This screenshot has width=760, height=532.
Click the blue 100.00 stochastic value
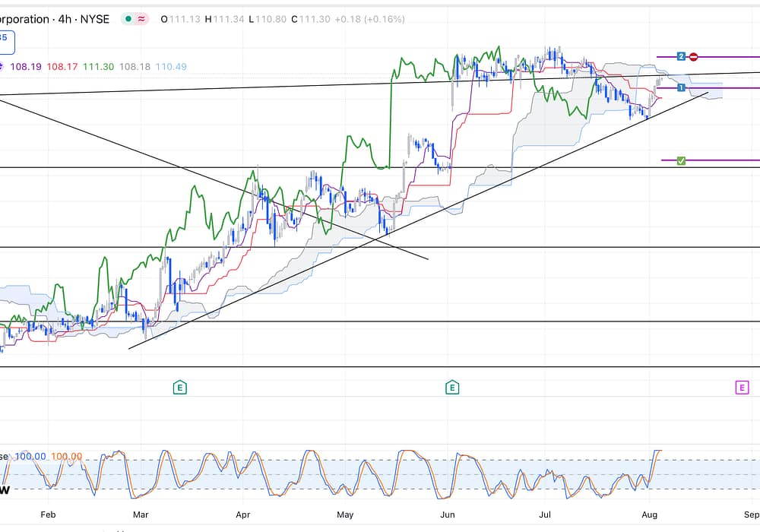pyautogui.click(x=30, y=457)
